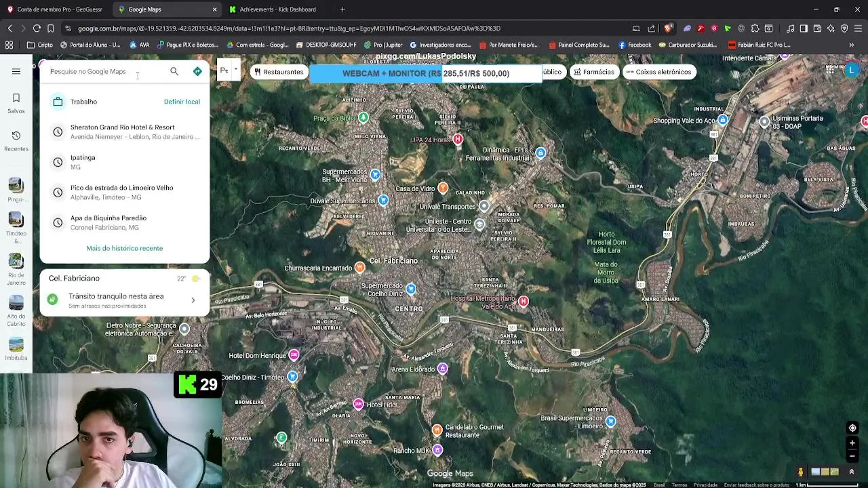Center map on my location
Viewport: 868px width, 488px height.
(852, 428)
